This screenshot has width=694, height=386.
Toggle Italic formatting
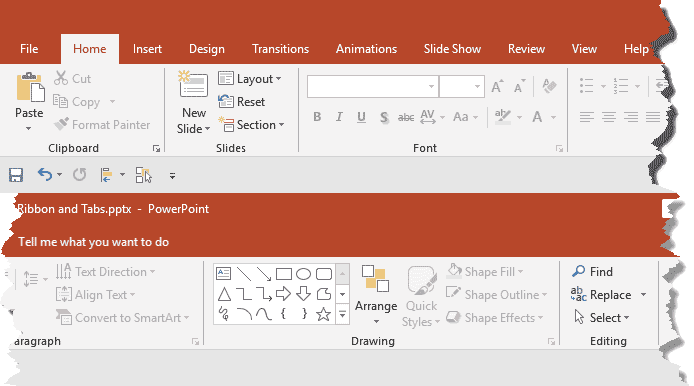pos(339,117)
